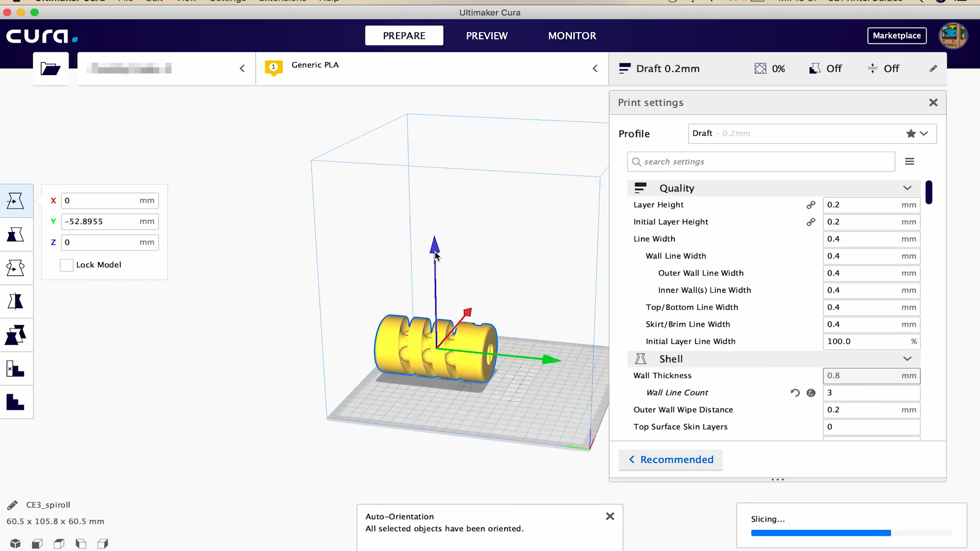Click the Y position input field

(110, 221)
